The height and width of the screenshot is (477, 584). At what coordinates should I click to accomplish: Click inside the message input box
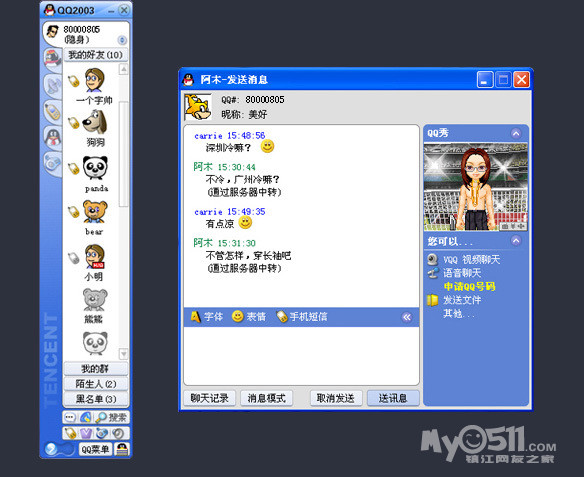[301, 356]
